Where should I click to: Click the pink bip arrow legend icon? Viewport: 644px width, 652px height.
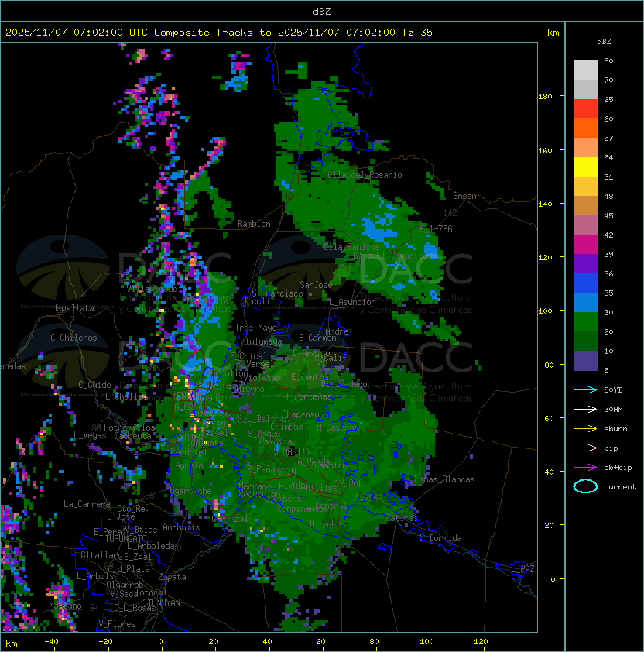coord(585,448)
